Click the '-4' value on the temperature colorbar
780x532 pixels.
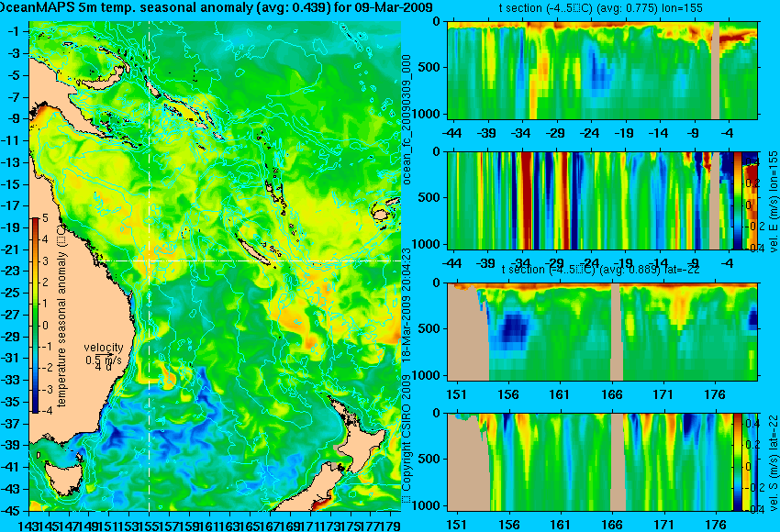(45, 411)
